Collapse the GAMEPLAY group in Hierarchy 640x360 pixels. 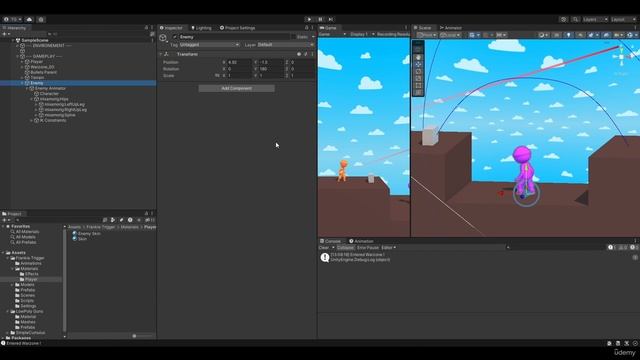tap(18, 56)
